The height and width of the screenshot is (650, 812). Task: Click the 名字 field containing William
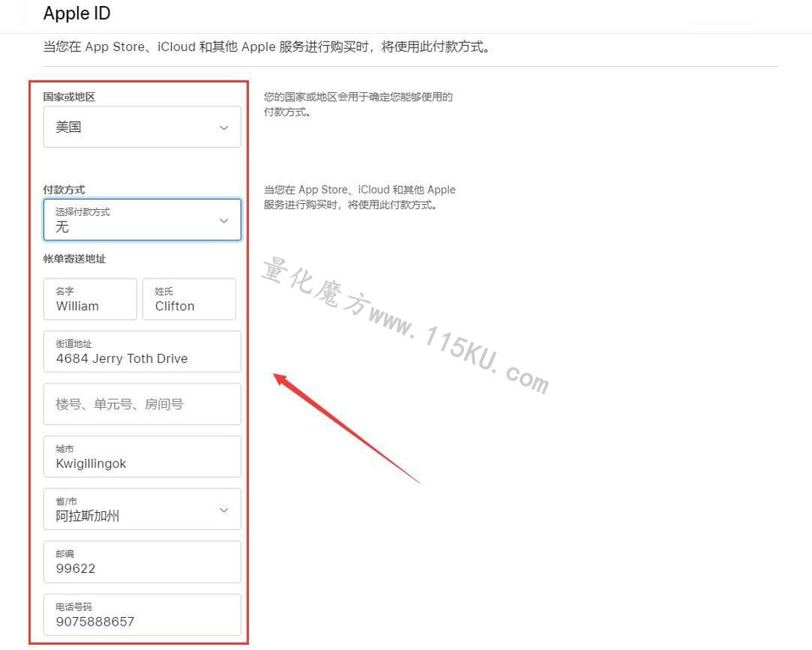tap(90, 299)
